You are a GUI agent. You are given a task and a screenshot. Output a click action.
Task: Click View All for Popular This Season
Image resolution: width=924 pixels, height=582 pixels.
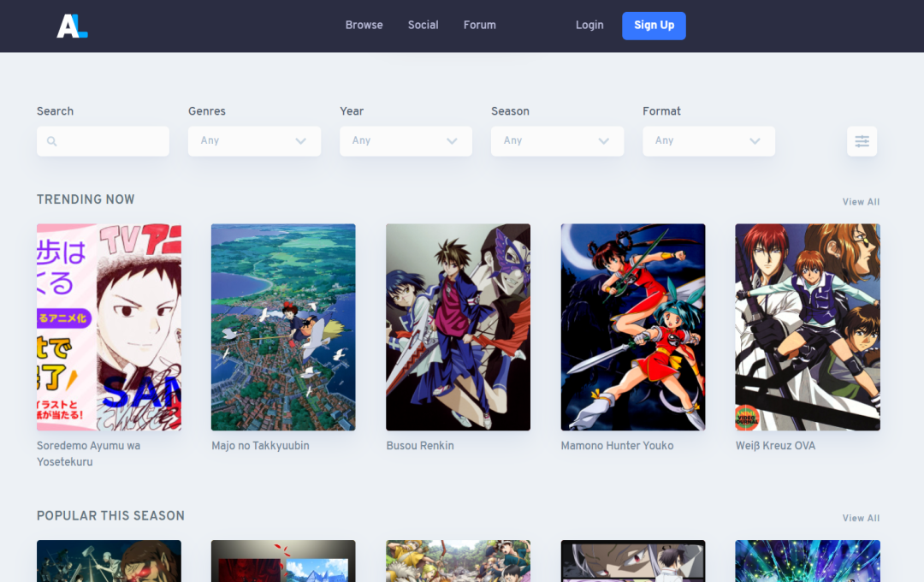[x=861, y=519]
